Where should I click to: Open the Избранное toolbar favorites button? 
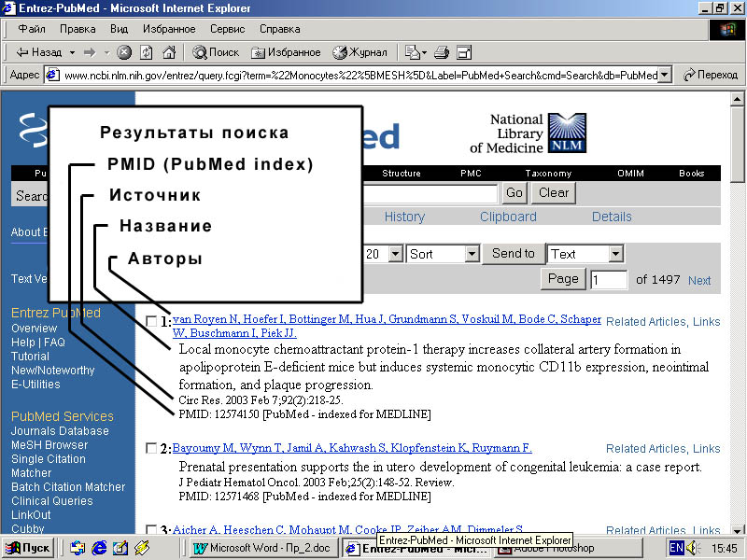[x=286, y=52]
